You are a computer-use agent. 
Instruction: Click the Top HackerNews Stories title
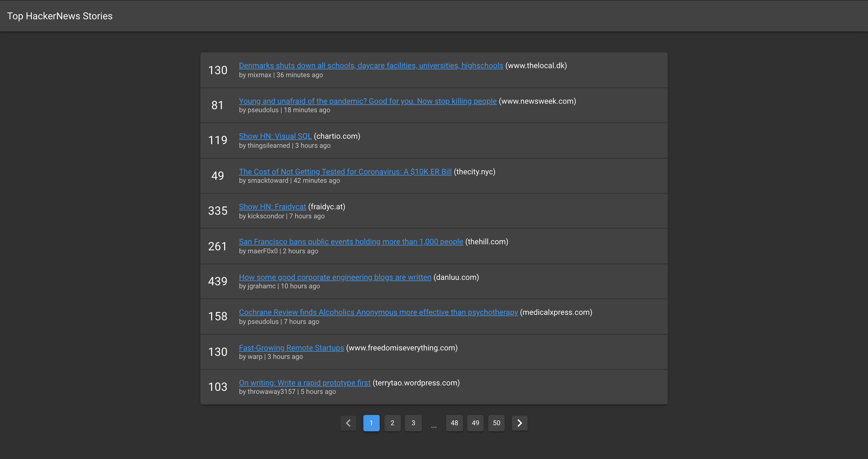click(60, 16)
